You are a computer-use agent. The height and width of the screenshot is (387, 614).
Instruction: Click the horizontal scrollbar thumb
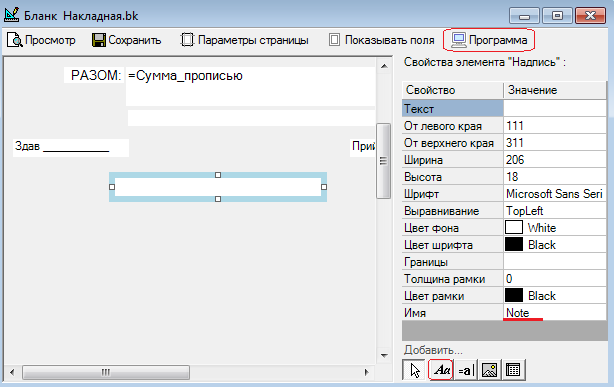pos(106,372)
